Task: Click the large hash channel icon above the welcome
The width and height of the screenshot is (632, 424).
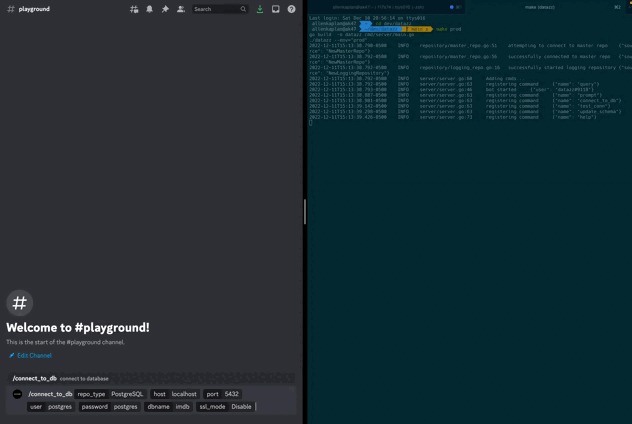Action: (19, 303)
